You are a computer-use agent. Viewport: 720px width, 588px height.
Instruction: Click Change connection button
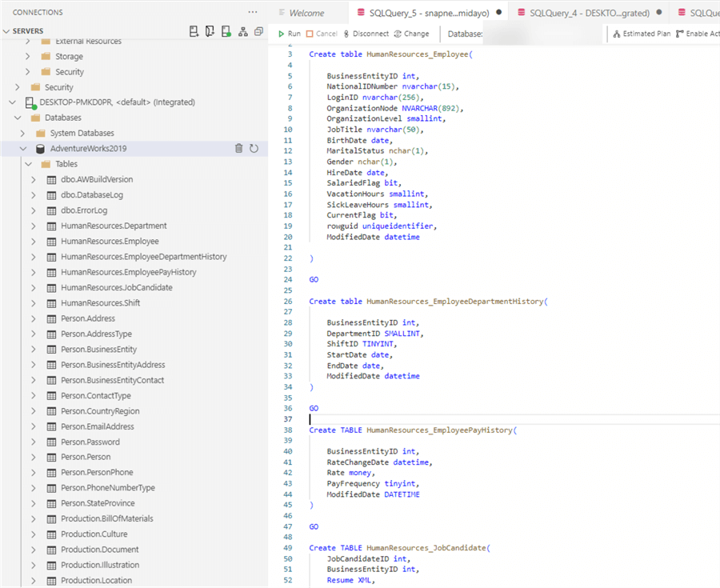pos(411,34)
